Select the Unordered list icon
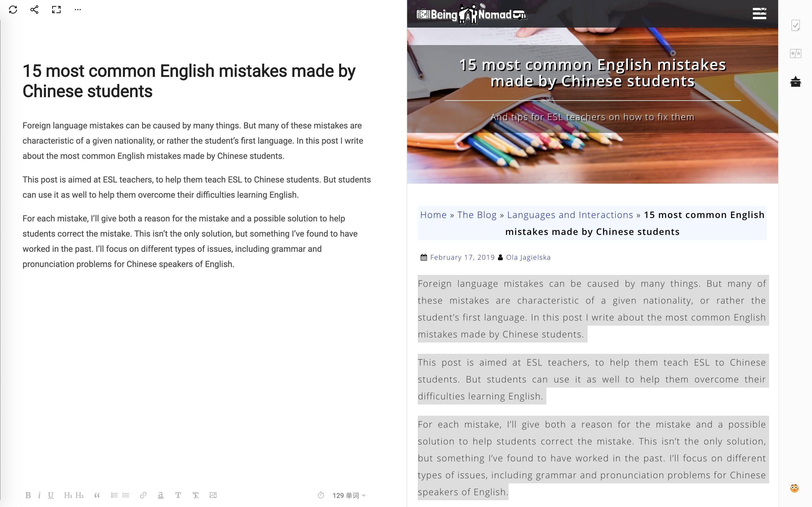The width and height of the screenshot is (812, 507). coord(125,496)
